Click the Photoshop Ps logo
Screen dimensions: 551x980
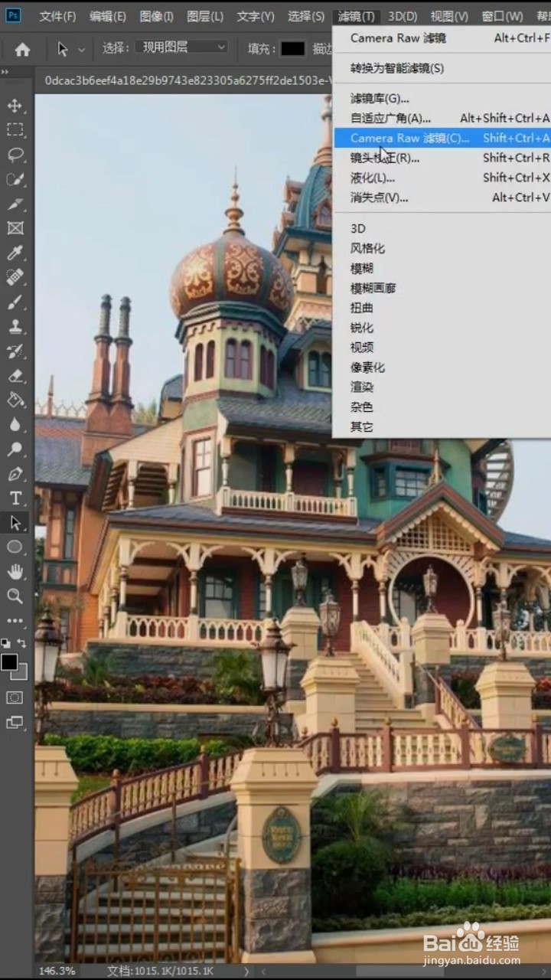pyautogui.click(x=13, y=15)
